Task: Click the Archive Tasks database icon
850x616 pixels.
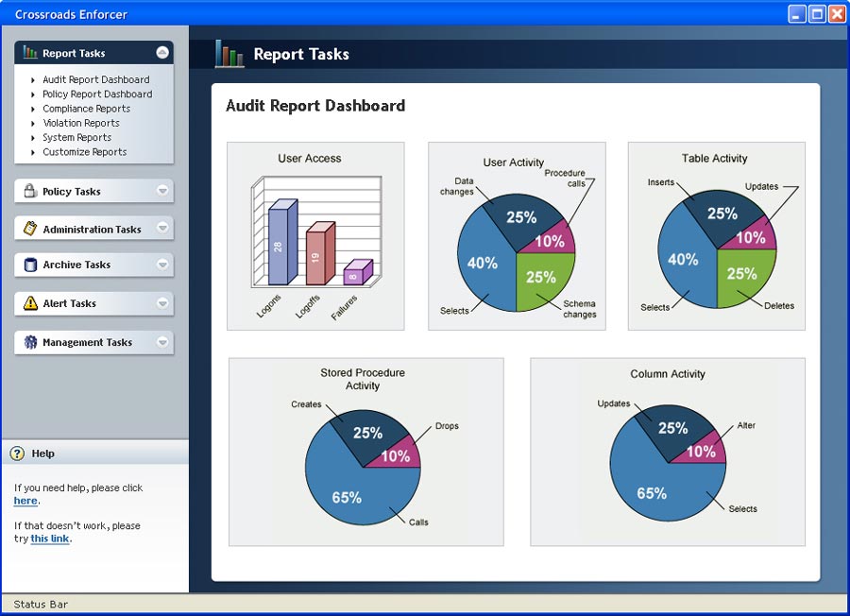Action: tap(30, 265)
